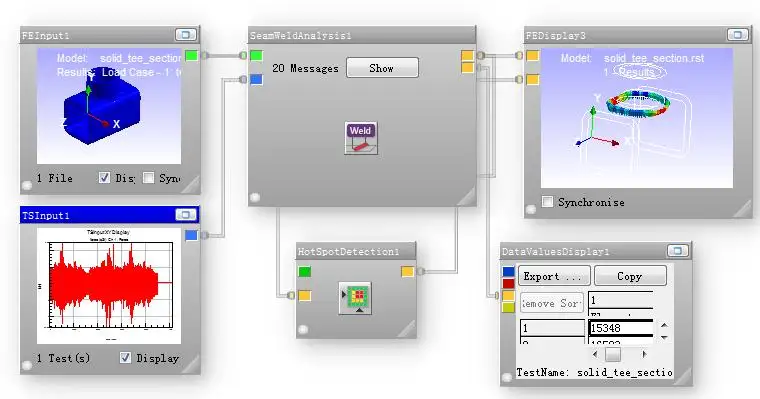Click the '1 File' label in FEInput1
The height and width of the screenshot is (399, 760).
[x=55, y=178]
